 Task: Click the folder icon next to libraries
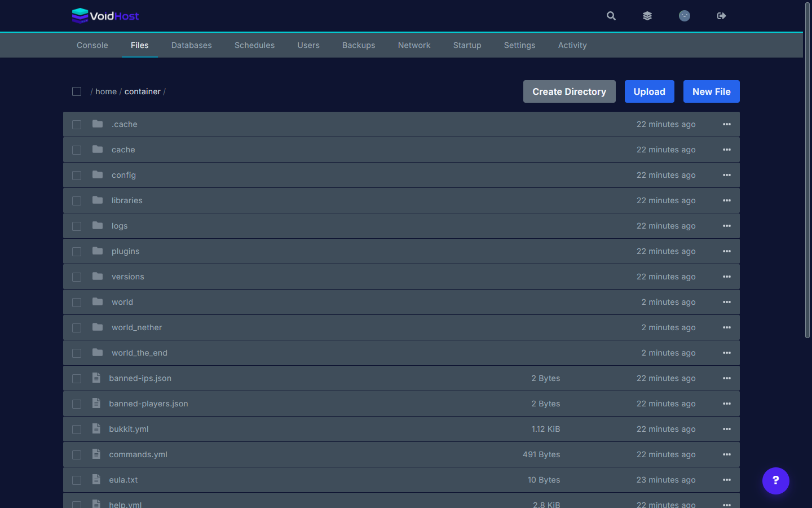pyautogui.click(x=98, y=200)
